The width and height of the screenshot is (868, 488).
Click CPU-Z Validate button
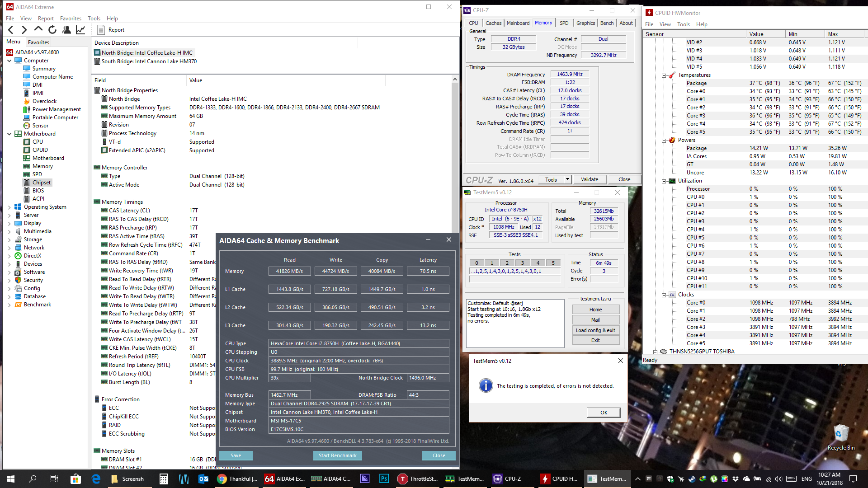click(590, 179)
